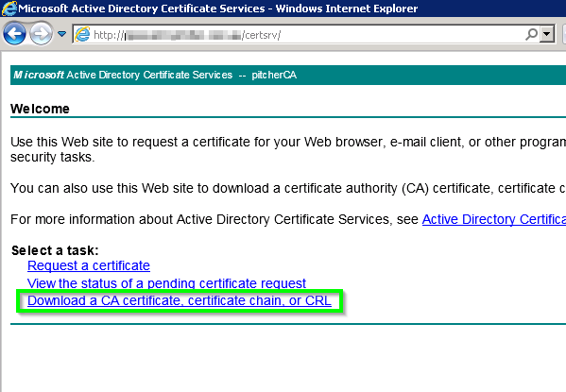Open the Request a certificate link

tap(89, 265)
